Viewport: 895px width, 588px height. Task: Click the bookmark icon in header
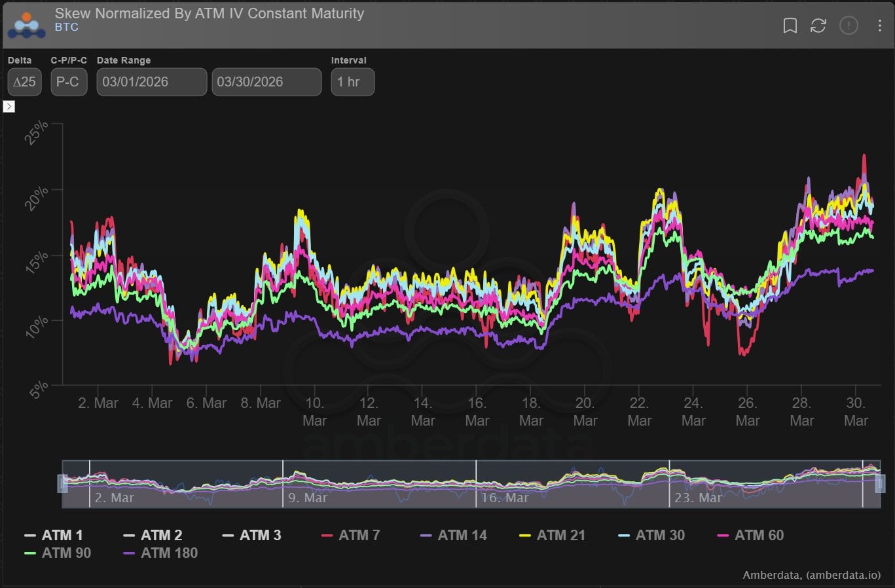tap(790, 26)
